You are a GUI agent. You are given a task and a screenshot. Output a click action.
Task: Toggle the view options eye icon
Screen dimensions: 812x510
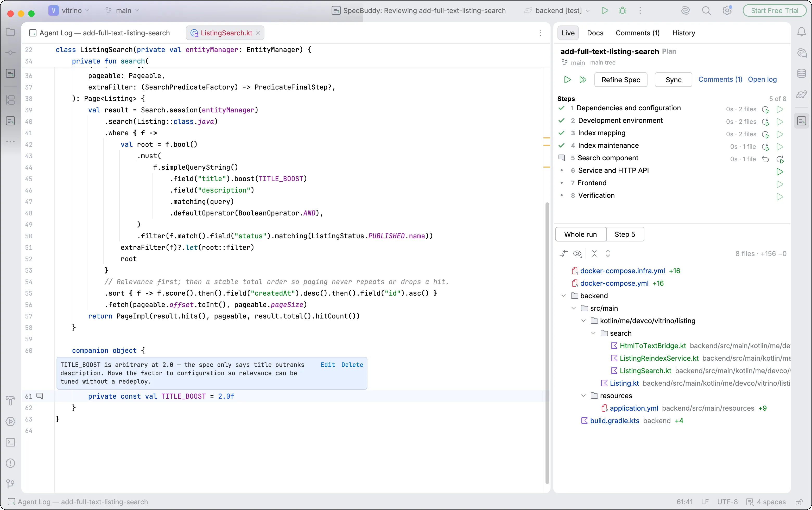pyautogui.click(x=578, y=253)
